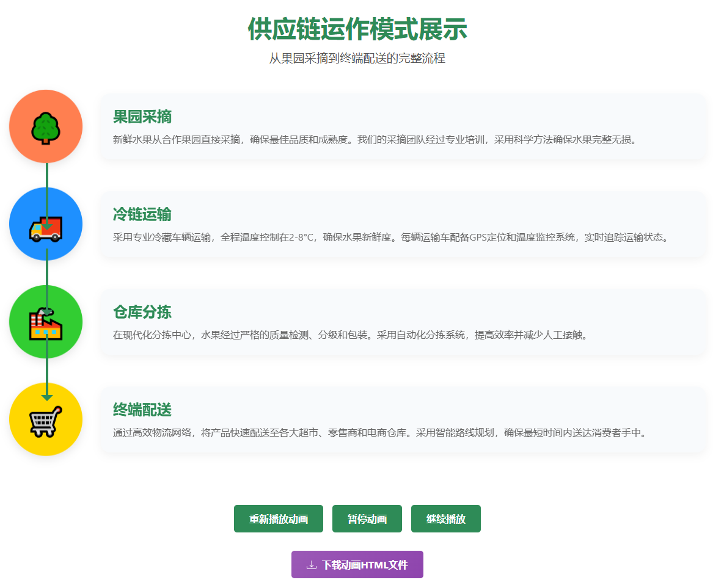The width and height of the screenshot is (713, 588).
Task: Resume playback with 继续播放 button
Action: pyautogui.click(x=445, y=519)
